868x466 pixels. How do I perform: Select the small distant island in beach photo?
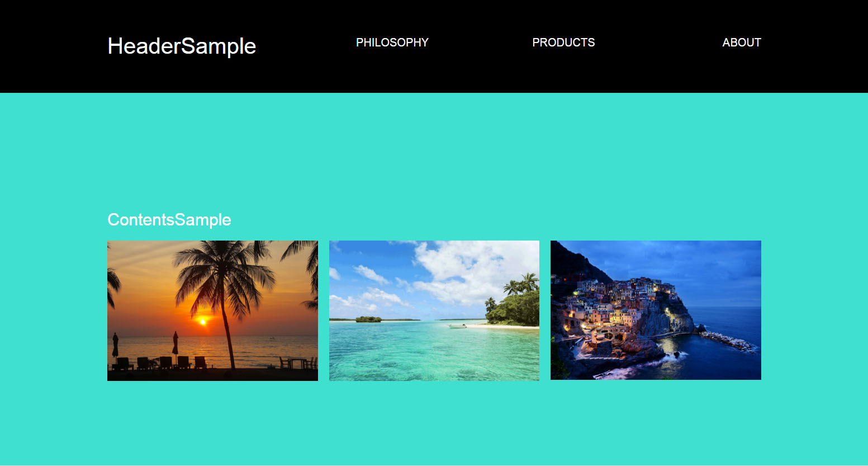click(368, 319)
